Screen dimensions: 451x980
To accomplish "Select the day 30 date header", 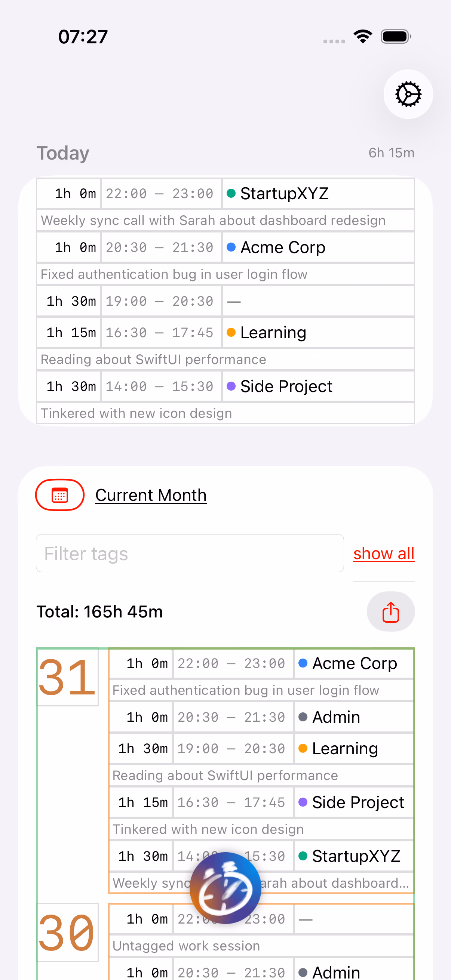I will tap(67, 933).
